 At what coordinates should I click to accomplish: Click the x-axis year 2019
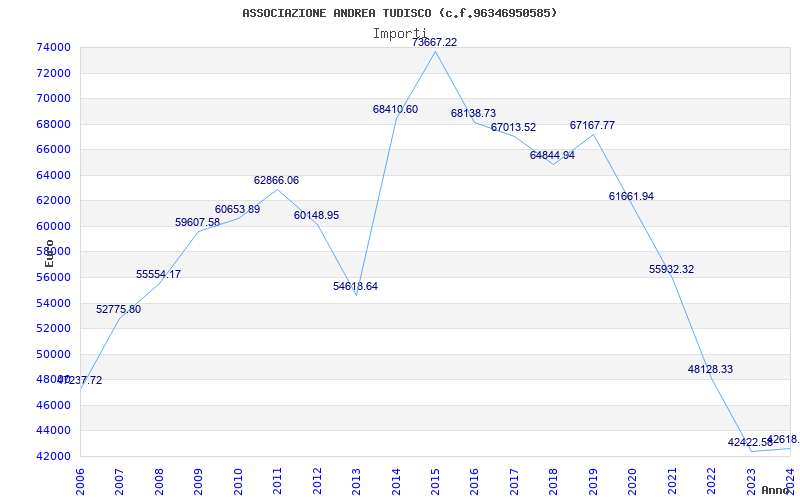(593, 481)
